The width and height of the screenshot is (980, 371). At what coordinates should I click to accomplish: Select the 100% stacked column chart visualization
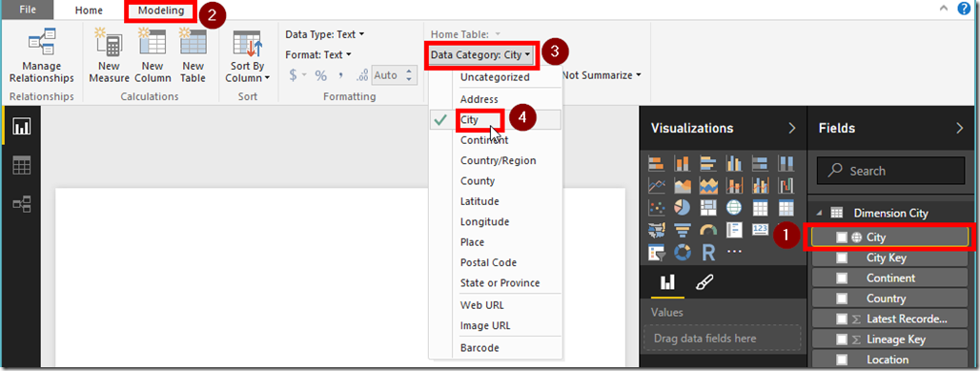pyautogui.click(x=786, y=164)
